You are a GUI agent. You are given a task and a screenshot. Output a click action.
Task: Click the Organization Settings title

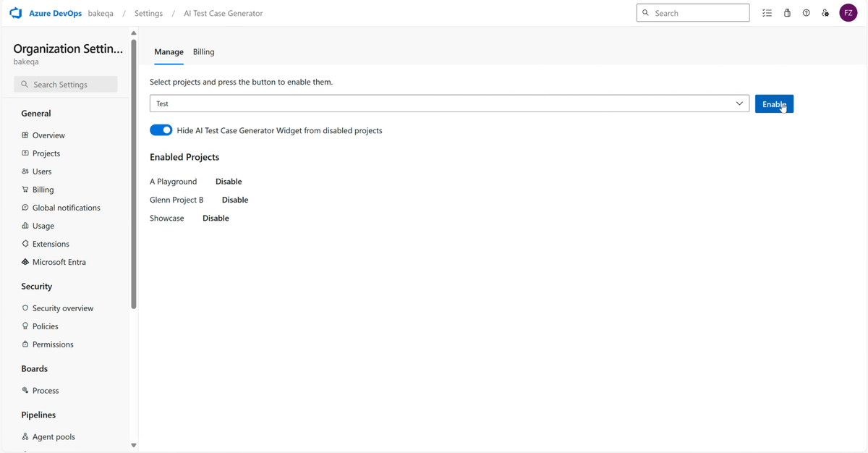[68, 48]
